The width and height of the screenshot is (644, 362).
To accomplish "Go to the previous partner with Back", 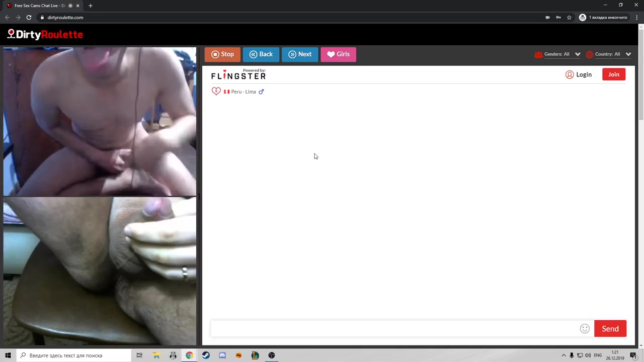I will 261,54.
